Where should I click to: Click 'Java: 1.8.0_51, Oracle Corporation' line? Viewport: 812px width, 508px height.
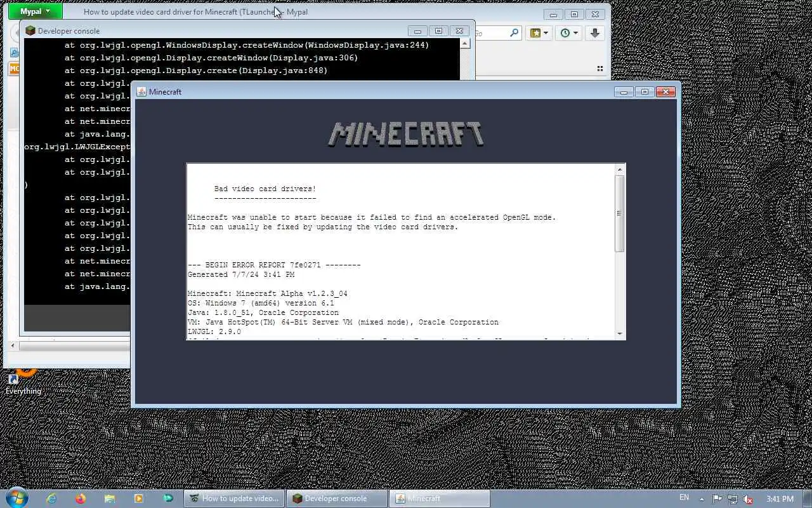(263, 312)
